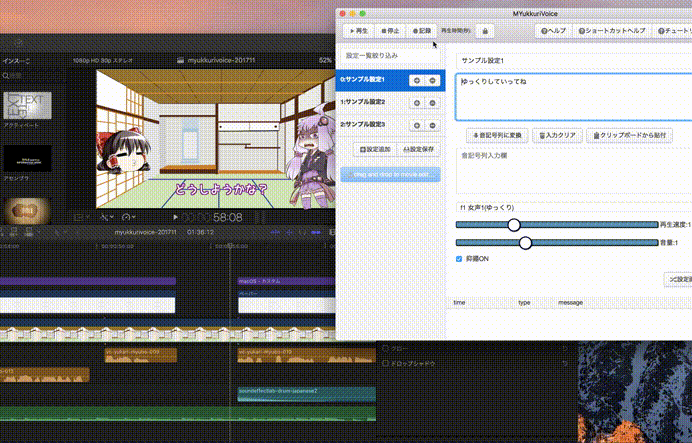Click the append clip icon in timeline toolbar

click(x=29, y=232)
